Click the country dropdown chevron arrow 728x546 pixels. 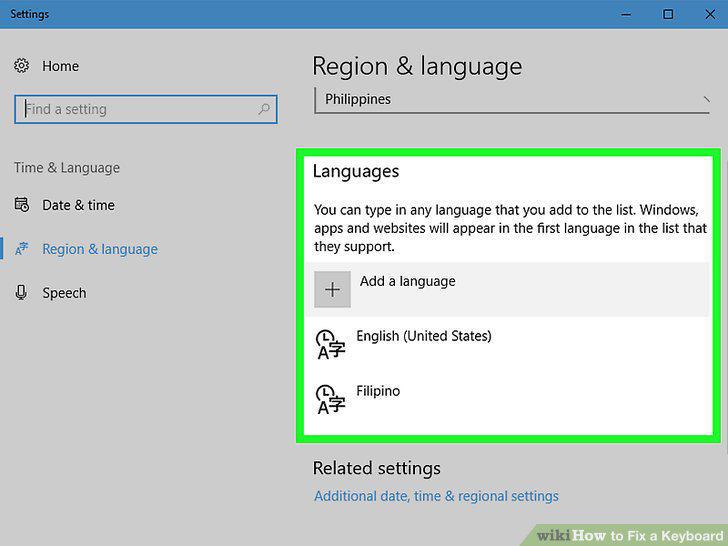coord(706,99)
